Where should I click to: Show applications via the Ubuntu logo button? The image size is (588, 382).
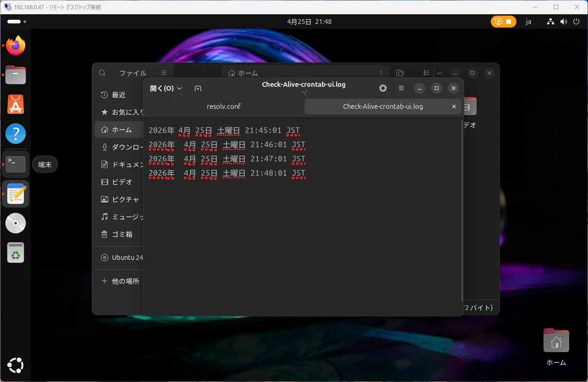click(x=16, y=365)
